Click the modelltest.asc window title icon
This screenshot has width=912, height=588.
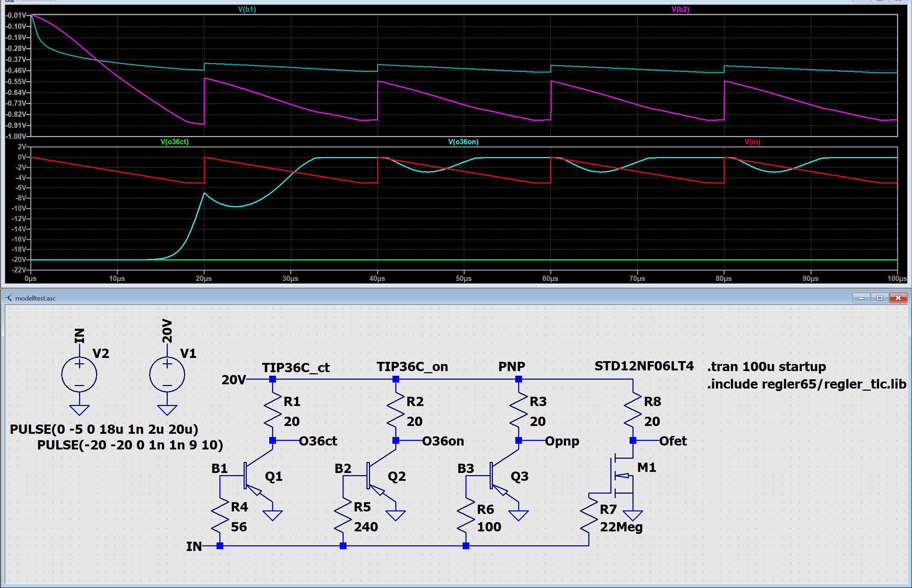tap(9, 298)
